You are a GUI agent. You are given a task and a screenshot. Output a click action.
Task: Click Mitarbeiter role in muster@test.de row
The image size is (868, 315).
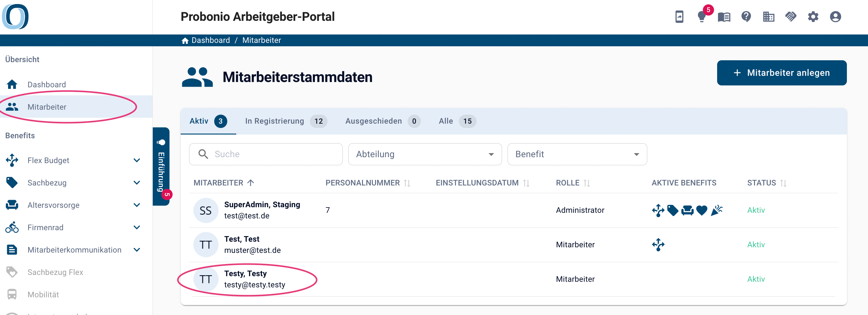click(x=575, y=244)
